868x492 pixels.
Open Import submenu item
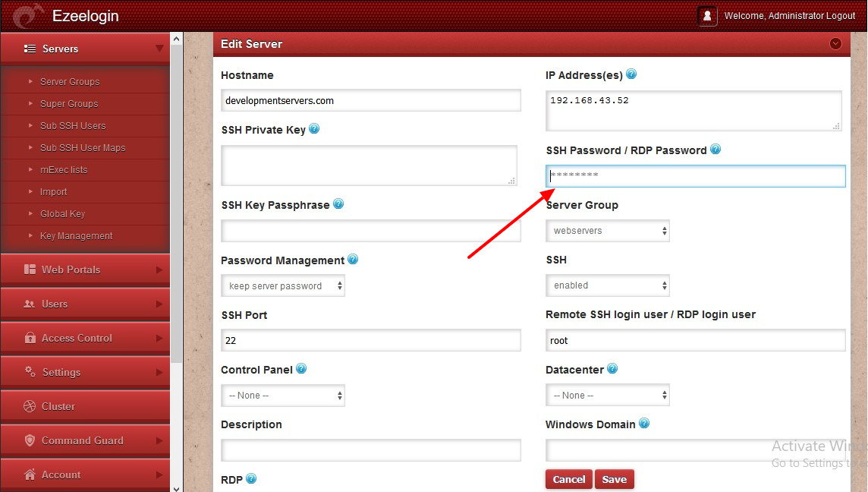point(53,191)
